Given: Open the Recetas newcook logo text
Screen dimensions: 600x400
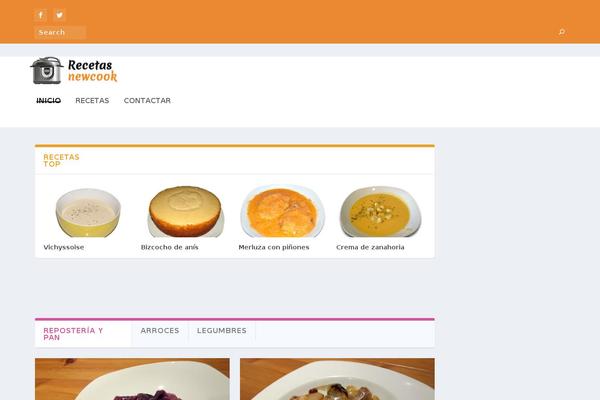Looking at the screenshot, I should pyautogui.click(x=93, y=71).
